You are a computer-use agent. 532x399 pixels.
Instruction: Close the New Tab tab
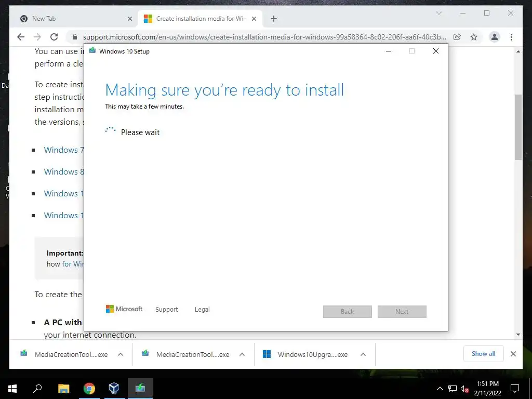click(x=129, y=19)
